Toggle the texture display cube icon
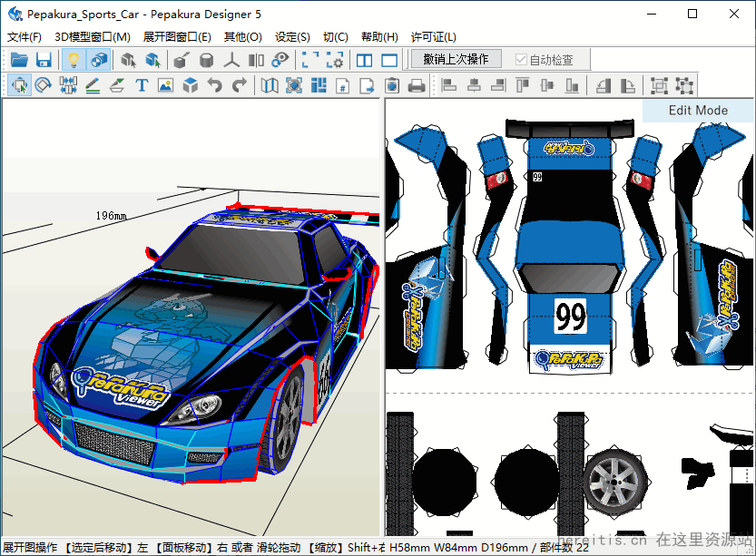Viewport: 756px width, 556px height. coord(99,60)
